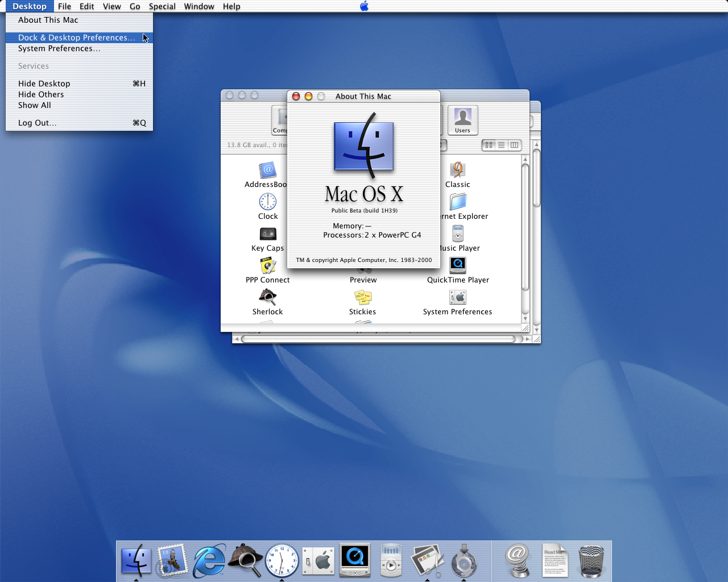
Task: Click the back window's scroll-left arrow
Action: click(x=237, y=339)
